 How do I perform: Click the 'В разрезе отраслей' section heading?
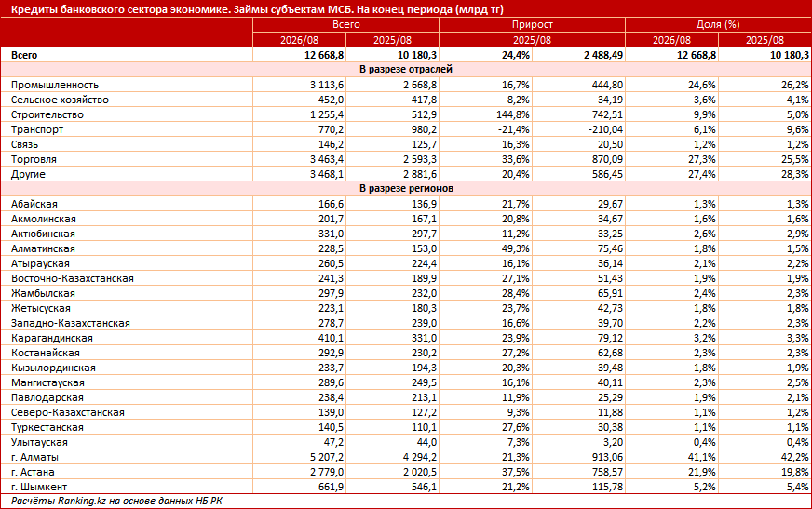(406, 69)
